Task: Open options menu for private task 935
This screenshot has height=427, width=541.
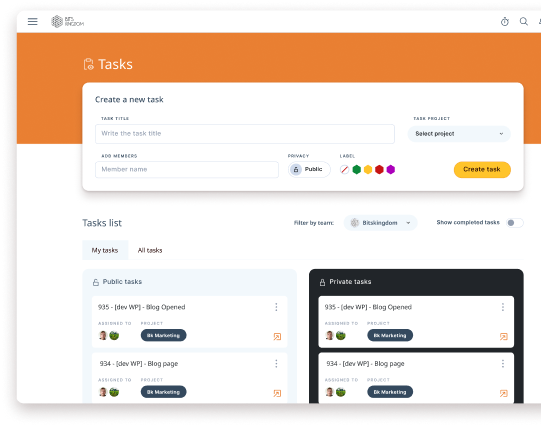Action: click(503, 307)
